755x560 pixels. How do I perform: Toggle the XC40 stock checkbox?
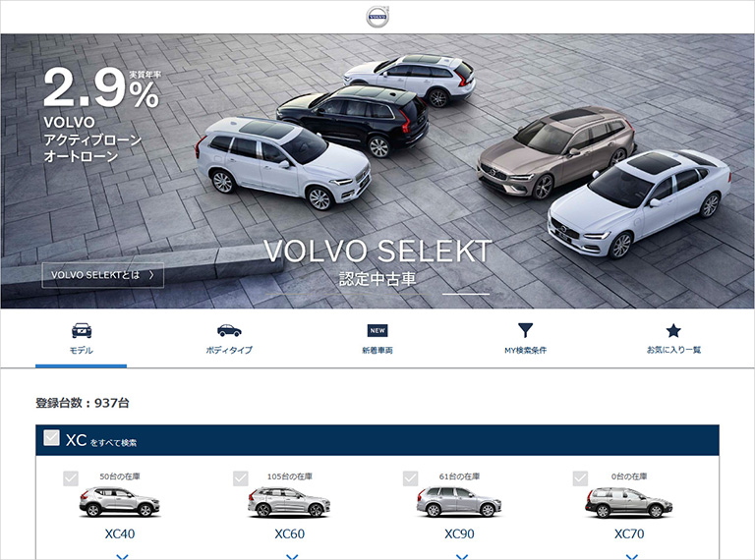point(71,478)
